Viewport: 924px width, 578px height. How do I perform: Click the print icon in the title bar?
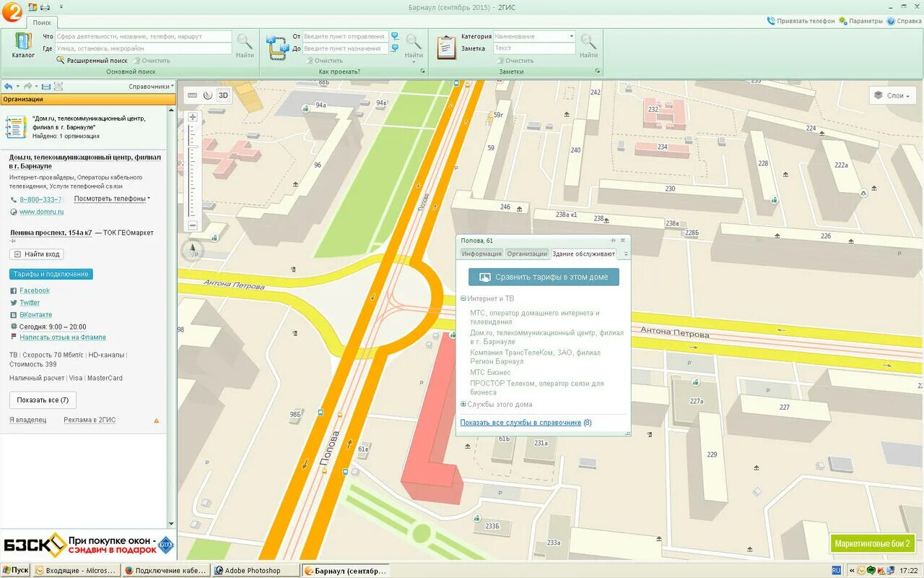pos(45,7)
